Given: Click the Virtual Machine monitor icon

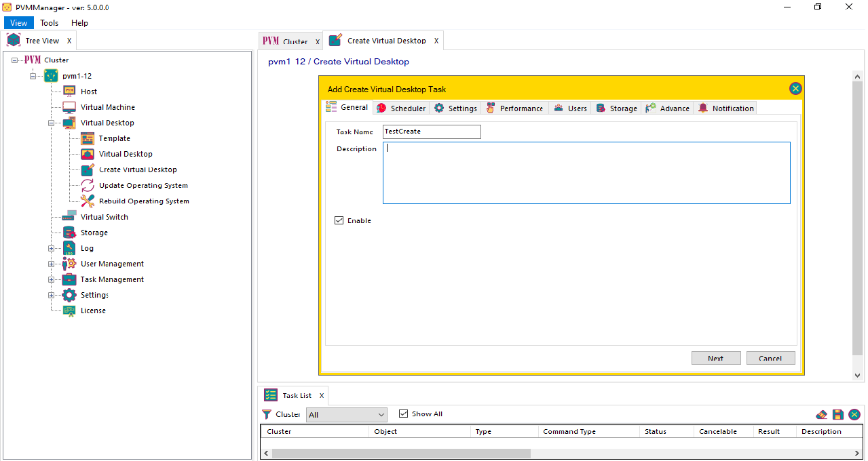Looking at the screenshot, I should [69, 107].
